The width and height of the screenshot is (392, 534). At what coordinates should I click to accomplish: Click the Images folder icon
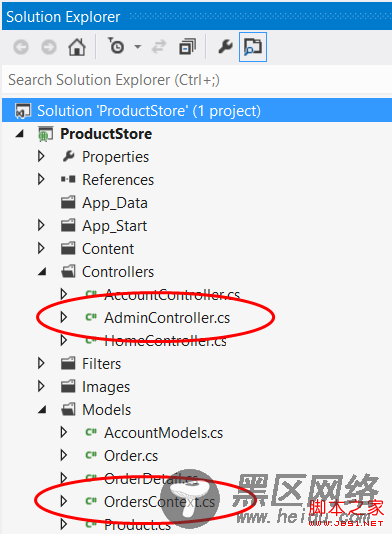(68, 386)
